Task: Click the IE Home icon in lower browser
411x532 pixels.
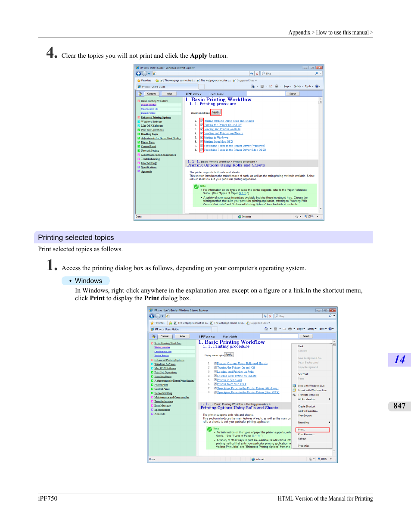Action: point(266,329)
